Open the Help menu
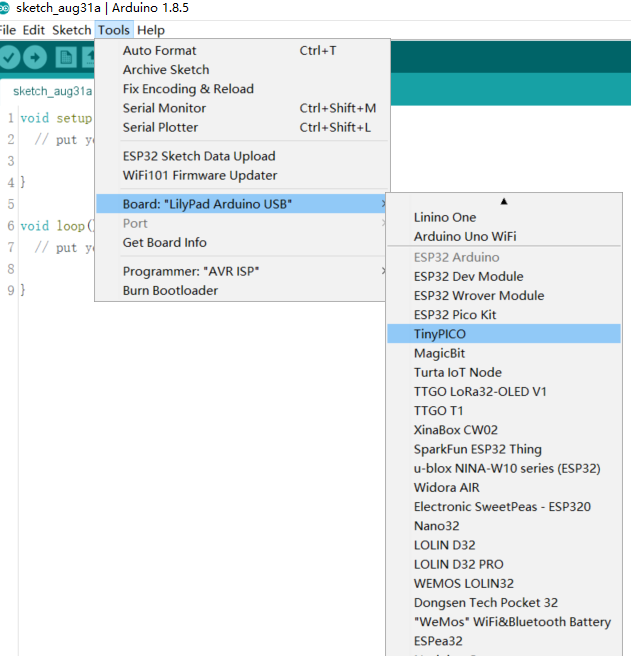 [151, 30]
